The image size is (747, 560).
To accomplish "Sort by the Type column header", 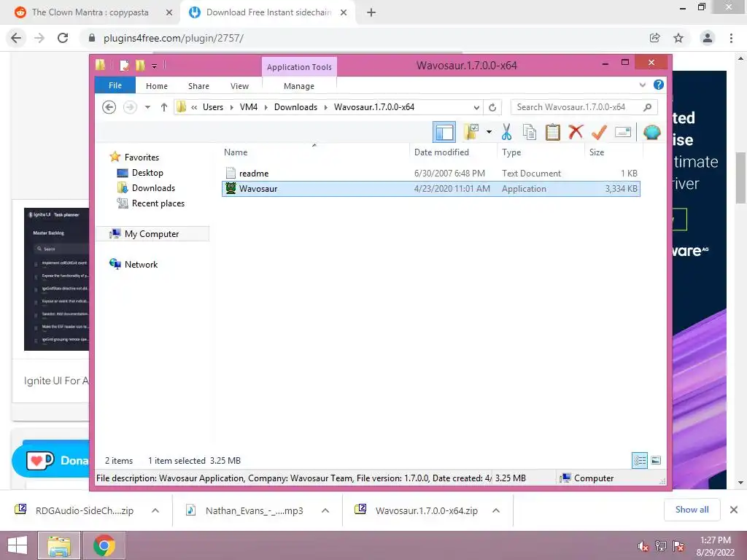I will tap(511, 152).
